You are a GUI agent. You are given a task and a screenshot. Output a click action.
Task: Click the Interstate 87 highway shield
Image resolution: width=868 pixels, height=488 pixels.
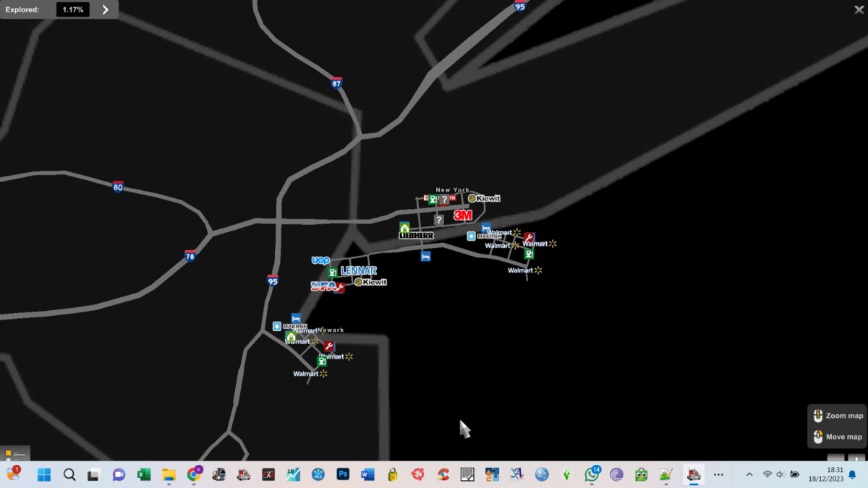tap(336, 83)
